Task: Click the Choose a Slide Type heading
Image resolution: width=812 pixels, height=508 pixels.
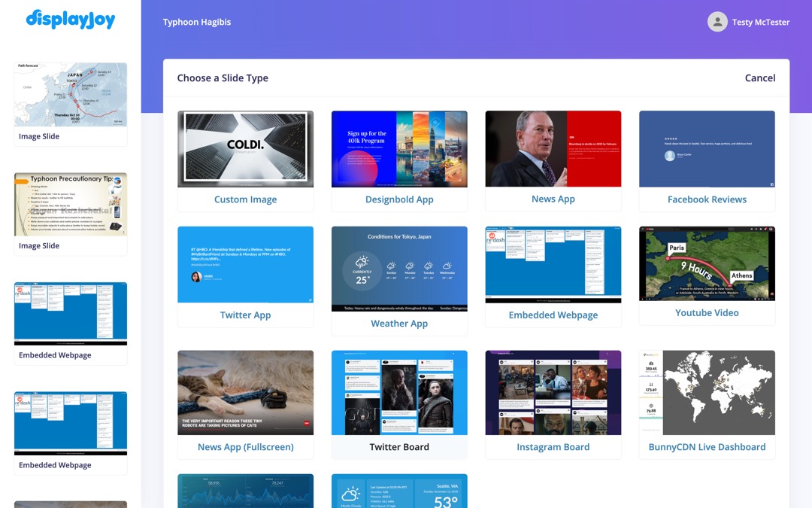Action: click(223, 78)
